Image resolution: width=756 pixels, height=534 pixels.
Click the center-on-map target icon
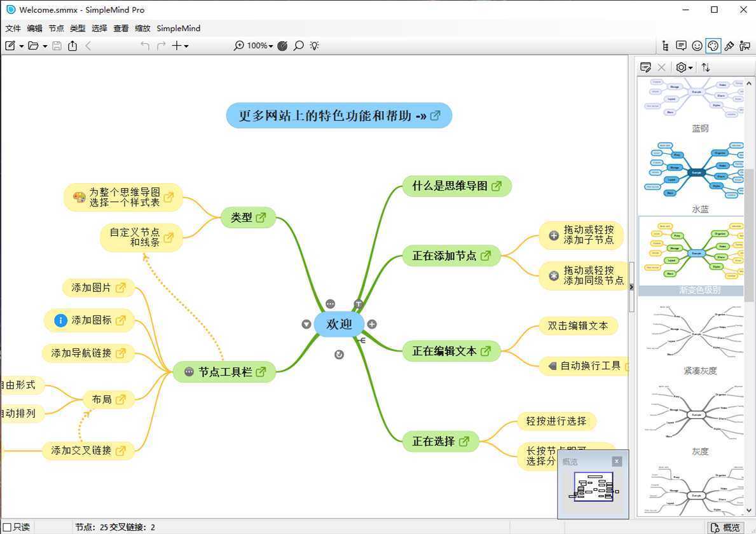click(x=282, y=45)
